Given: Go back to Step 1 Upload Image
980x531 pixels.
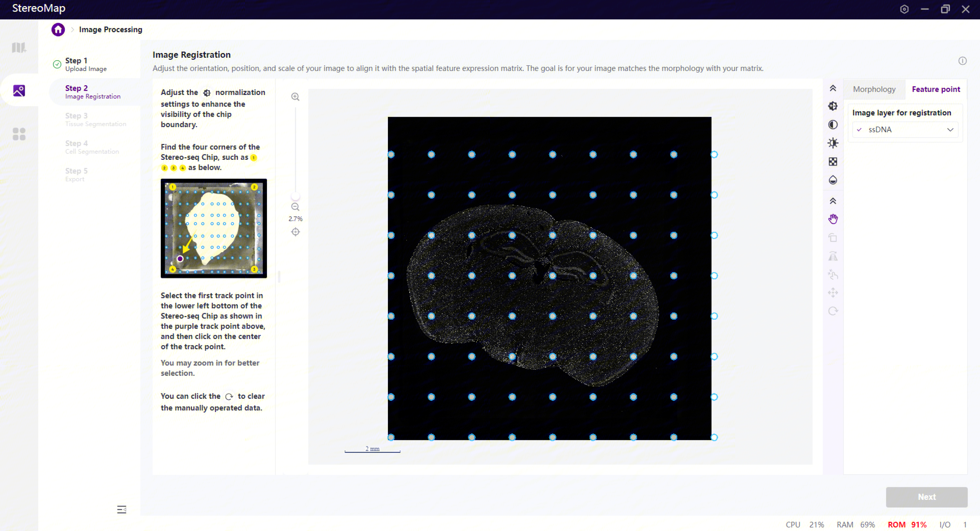Looking at the screenshot, I should pos(86,64).
